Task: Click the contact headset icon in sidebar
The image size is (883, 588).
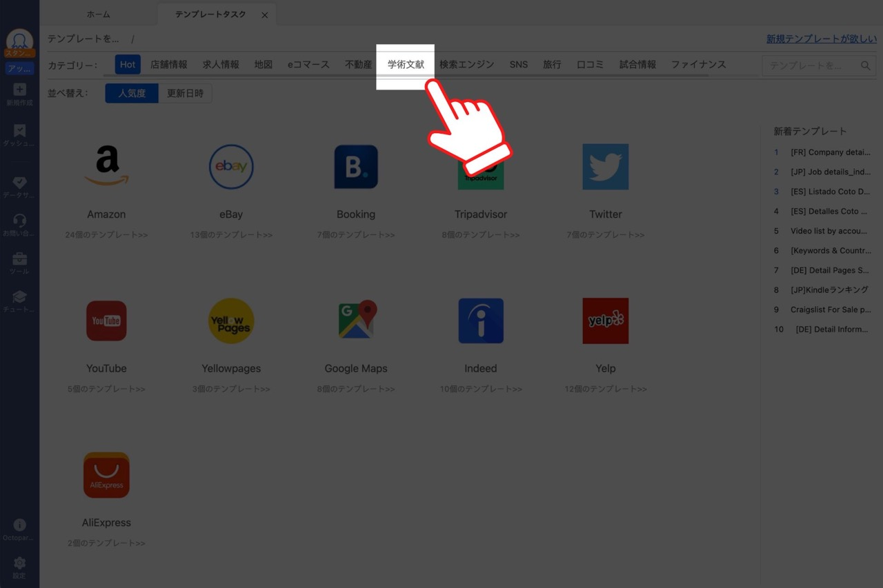Action: point(19,221)
